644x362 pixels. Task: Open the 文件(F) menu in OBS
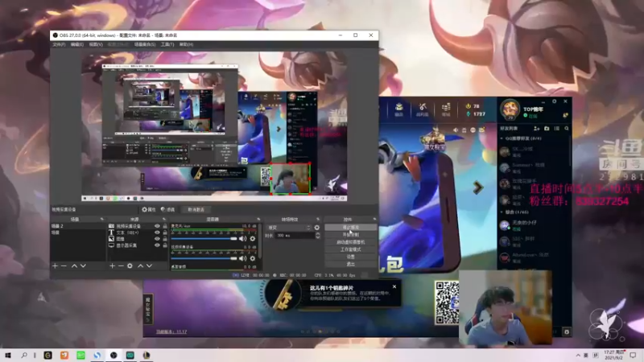[59, 44]
